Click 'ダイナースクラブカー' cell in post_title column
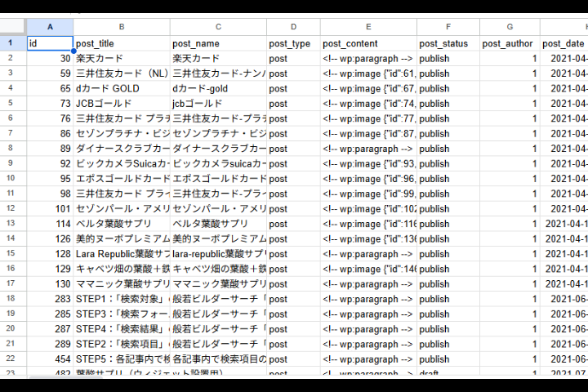Screen dimensions: 588x392 122,149
